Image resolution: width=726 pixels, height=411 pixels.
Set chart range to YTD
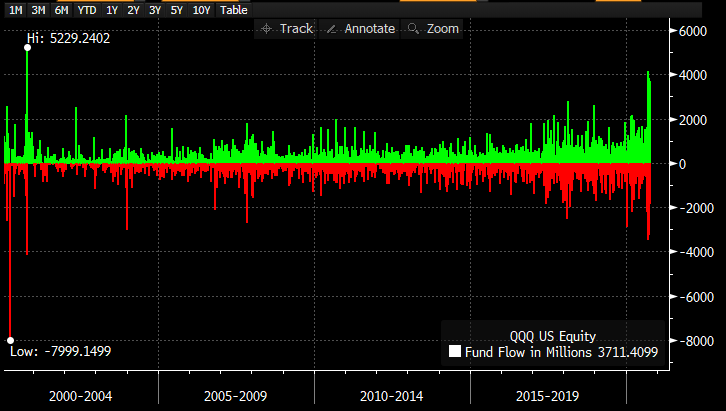[x=87, y=10]
